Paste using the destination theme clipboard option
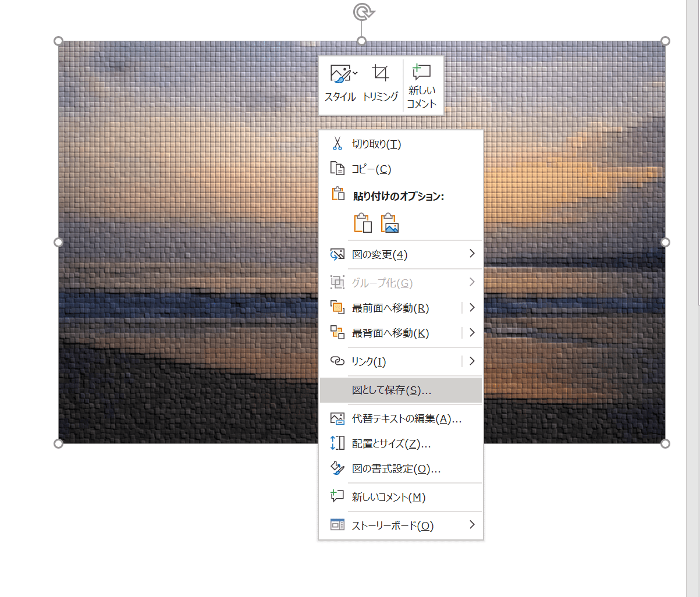 click(x=363, y=223)
